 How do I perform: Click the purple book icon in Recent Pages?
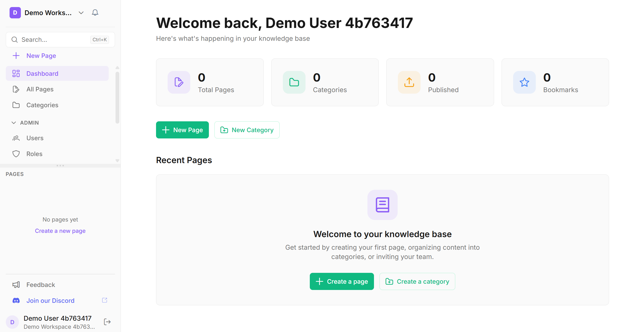(x=382, y=205)
